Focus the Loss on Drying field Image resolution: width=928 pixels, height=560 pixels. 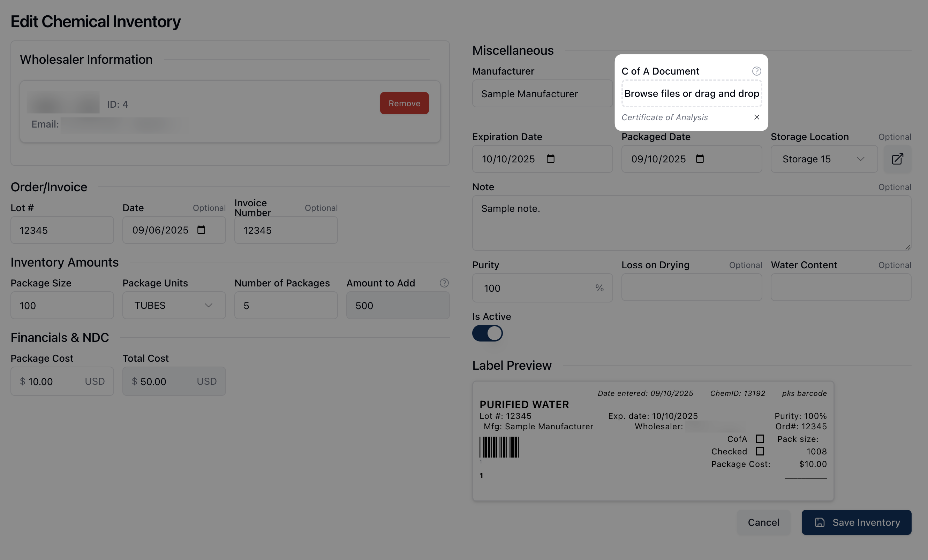point(692,287)
